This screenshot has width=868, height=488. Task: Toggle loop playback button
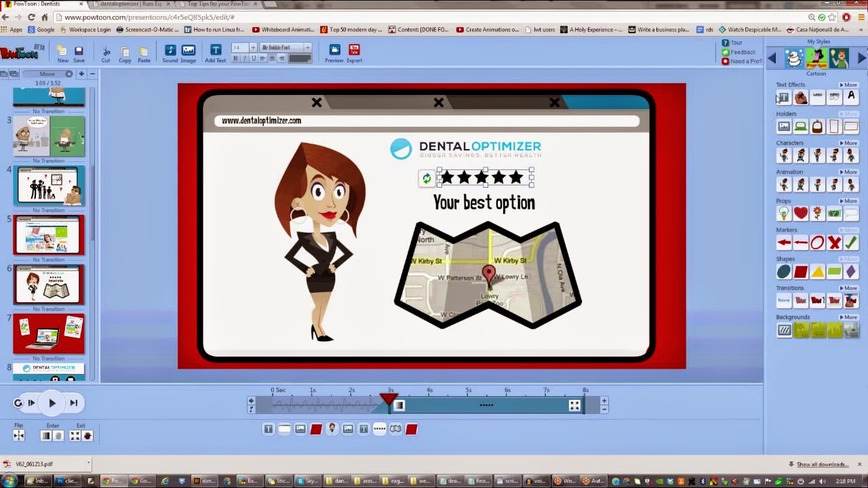(x=18, y=403)
